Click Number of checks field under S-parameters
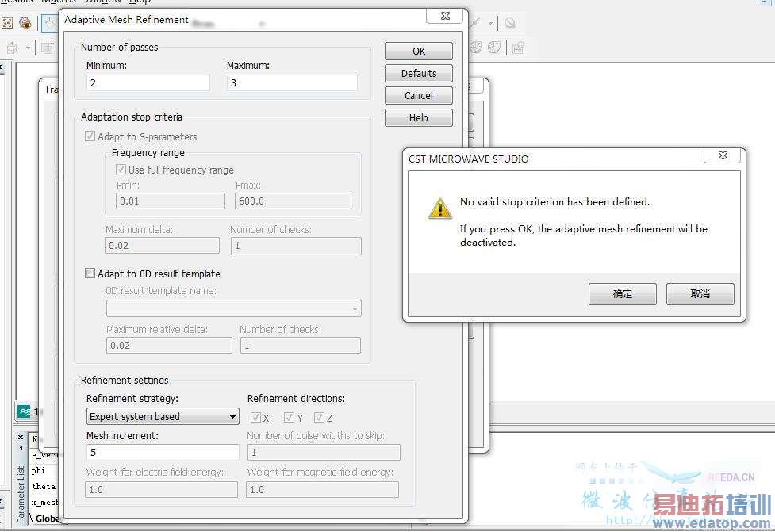The width and height of the screenshot is (775, 532). point(296,246)
